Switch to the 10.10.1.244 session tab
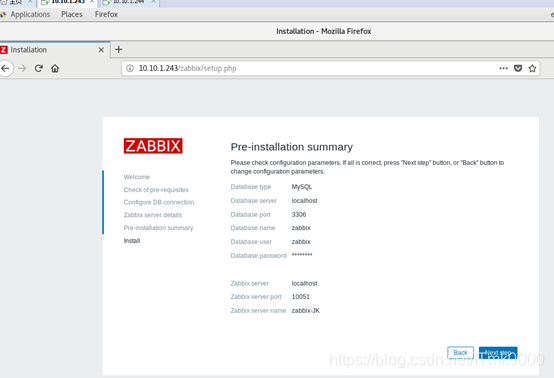Image resolution: width=554 pixels, height=378 pixels. (x=129, y=2)
